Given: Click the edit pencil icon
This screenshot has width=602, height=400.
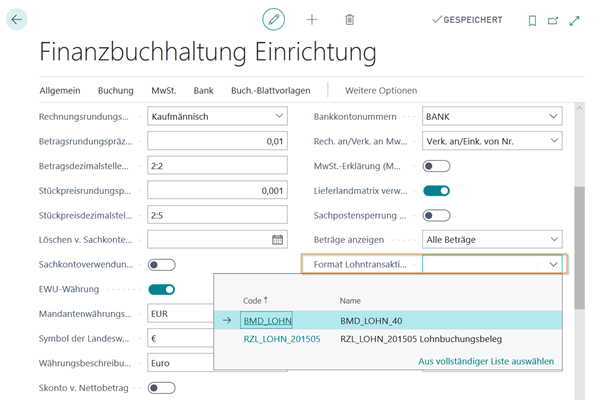Looking at the screenshot, I should [273, 19].
